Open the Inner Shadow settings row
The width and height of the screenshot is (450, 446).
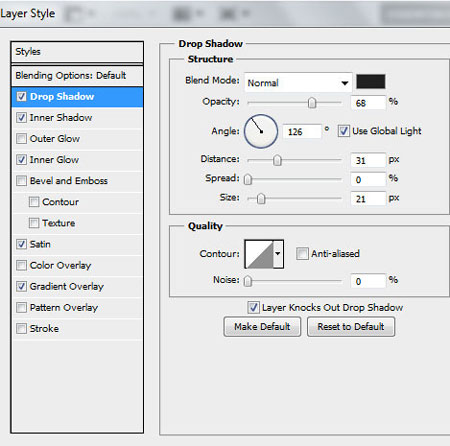click(x=77, y=118)
